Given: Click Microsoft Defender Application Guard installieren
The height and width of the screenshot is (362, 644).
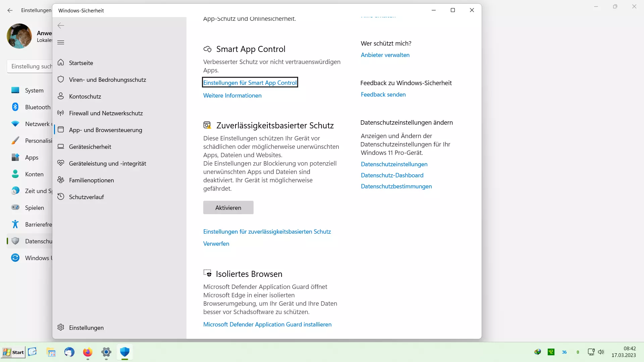Looking at the screenshot, I should (267, 324).
